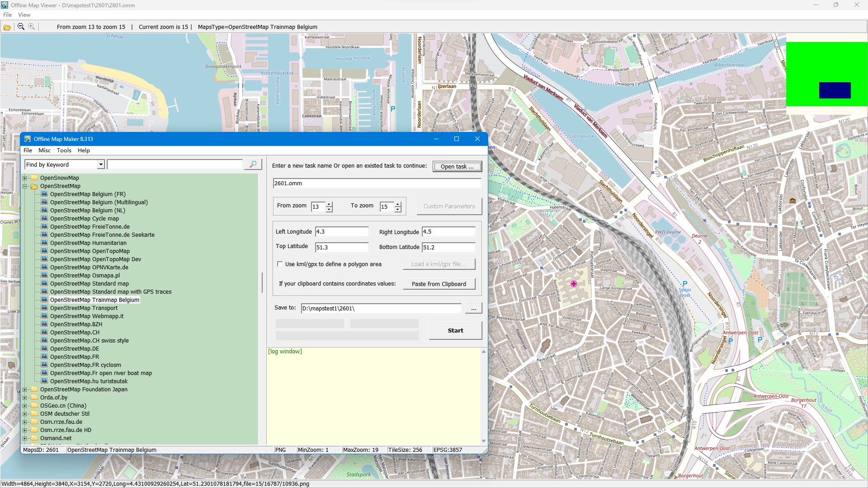
Task: Click map icon of OpenStreetMap Humanitarian
Action: (44, 243)
